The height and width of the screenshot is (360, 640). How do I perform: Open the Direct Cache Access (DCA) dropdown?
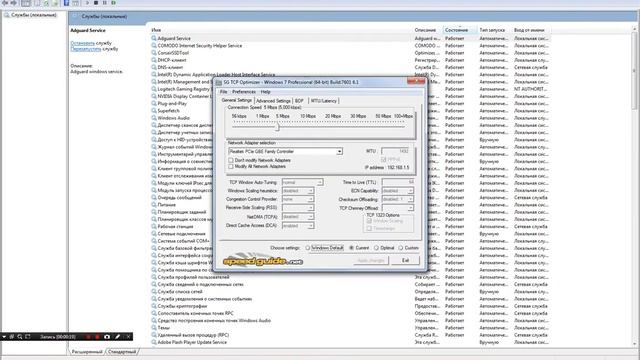tap(311, 226)
